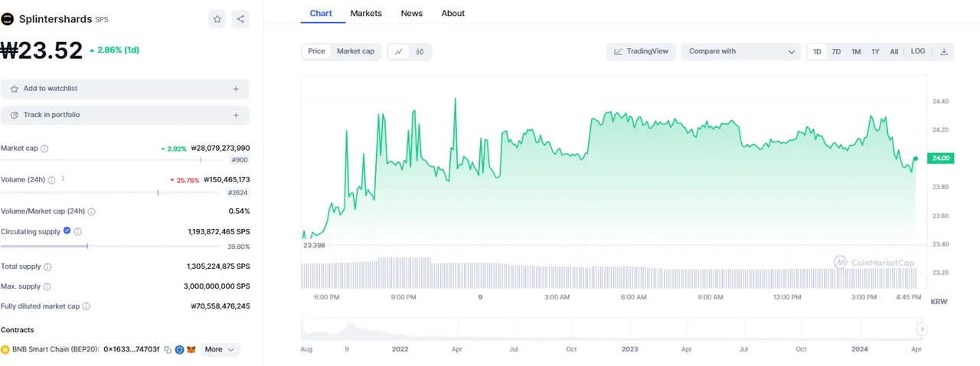
Task: Click the chart's latest price dot
Action: 916,158
